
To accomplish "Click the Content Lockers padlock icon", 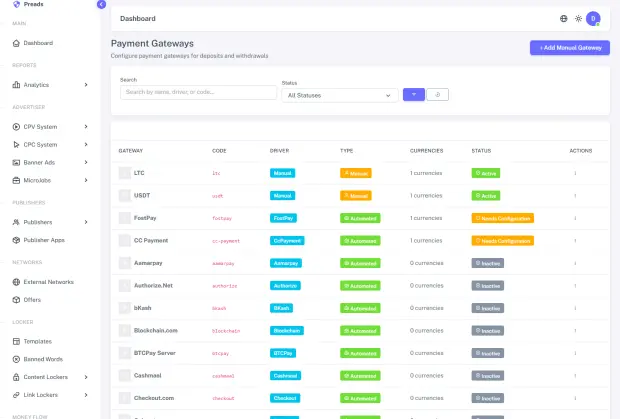I will click(x=16, y=377).
